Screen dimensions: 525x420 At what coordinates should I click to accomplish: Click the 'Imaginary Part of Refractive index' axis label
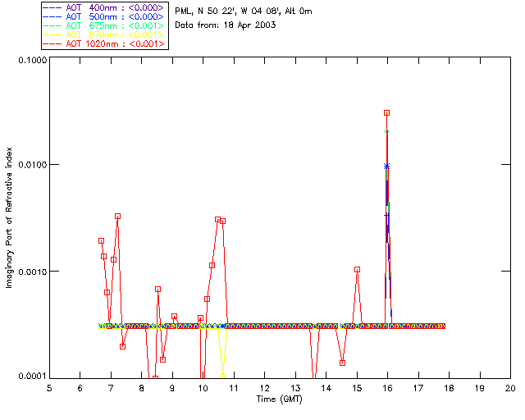pos(9,217)
